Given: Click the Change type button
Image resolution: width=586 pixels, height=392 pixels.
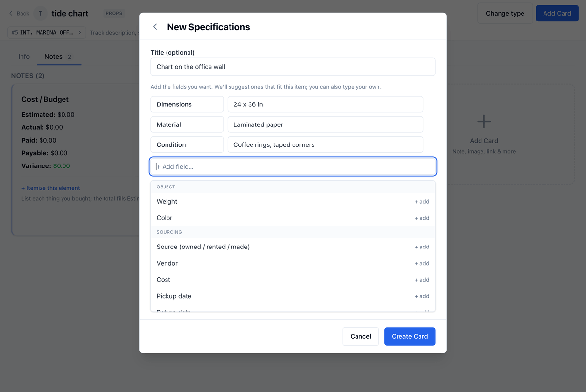Looking at the screenshot, I should (505, 13).
